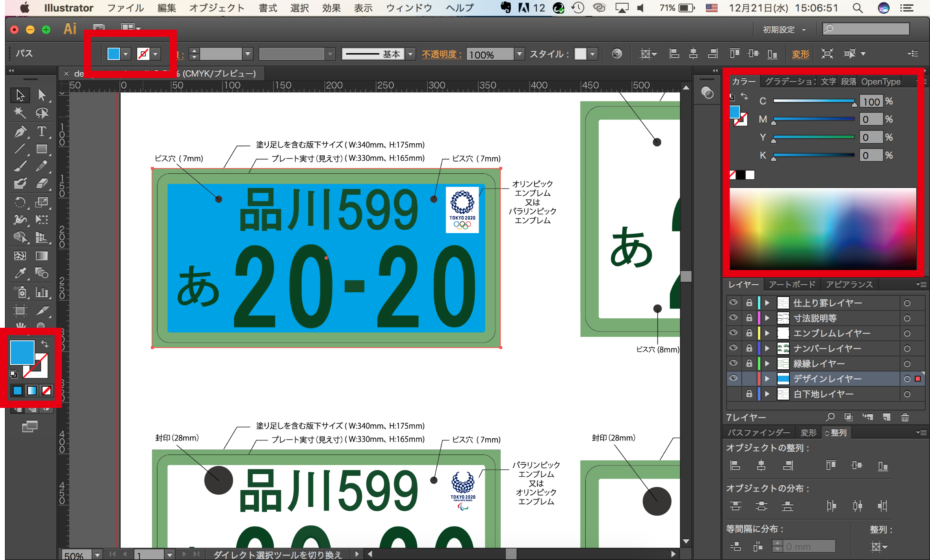Select the Magic Wand tool
The image size is (930, 560).
[x=20, y=112]
